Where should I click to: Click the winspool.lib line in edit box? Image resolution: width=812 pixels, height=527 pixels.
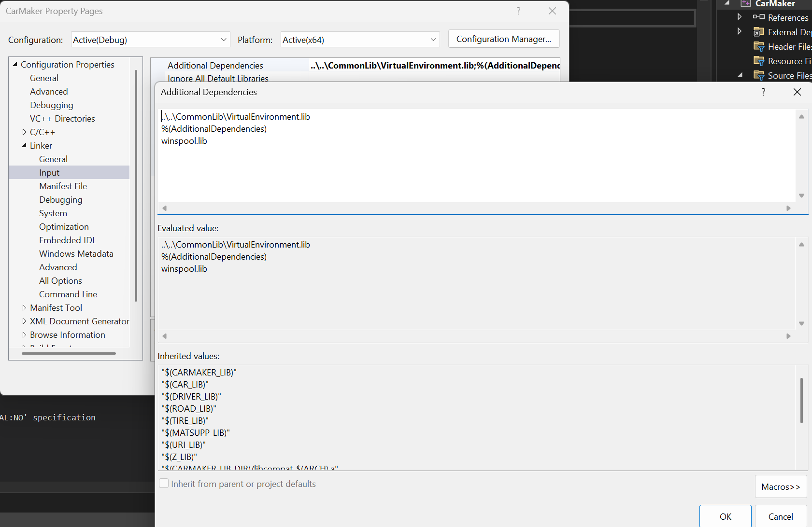click(x=184, y=140)
